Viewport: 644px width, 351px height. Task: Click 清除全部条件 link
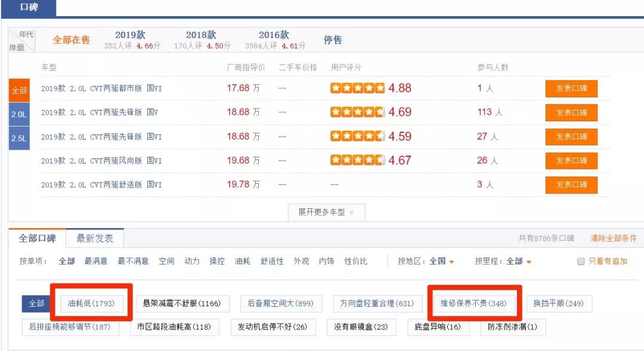614,238
